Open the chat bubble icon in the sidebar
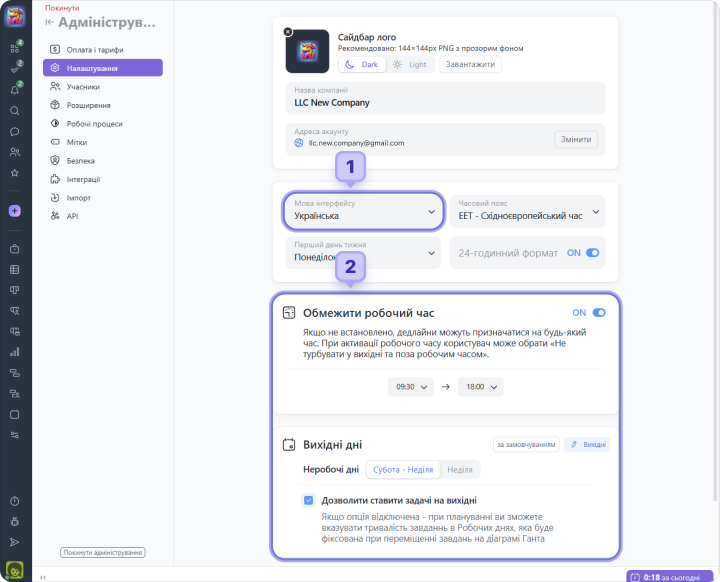The height and width of the screenshot is (582, 720). [x=15, y=131]
